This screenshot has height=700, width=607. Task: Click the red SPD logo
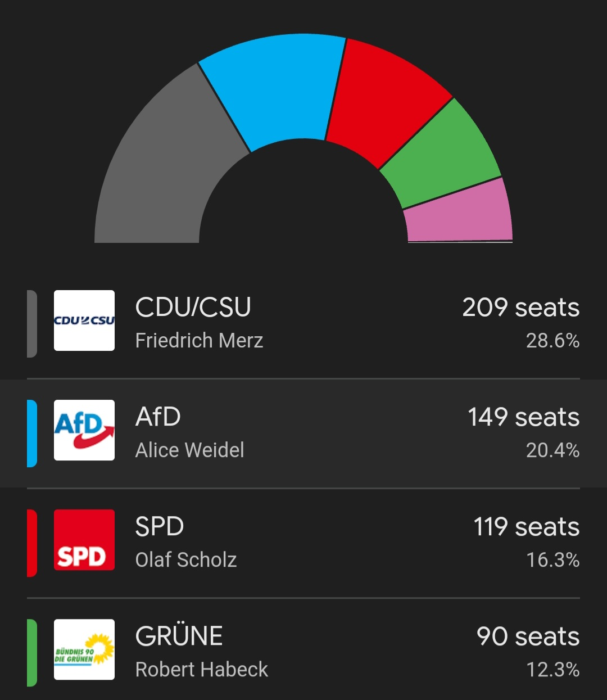pos(84,540)
